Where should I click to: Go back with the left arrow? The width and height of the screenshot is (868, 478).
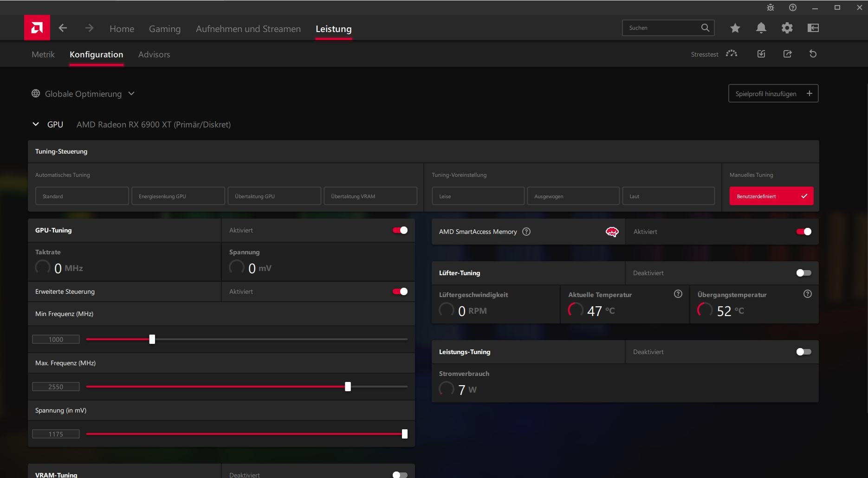pos(63,28)
